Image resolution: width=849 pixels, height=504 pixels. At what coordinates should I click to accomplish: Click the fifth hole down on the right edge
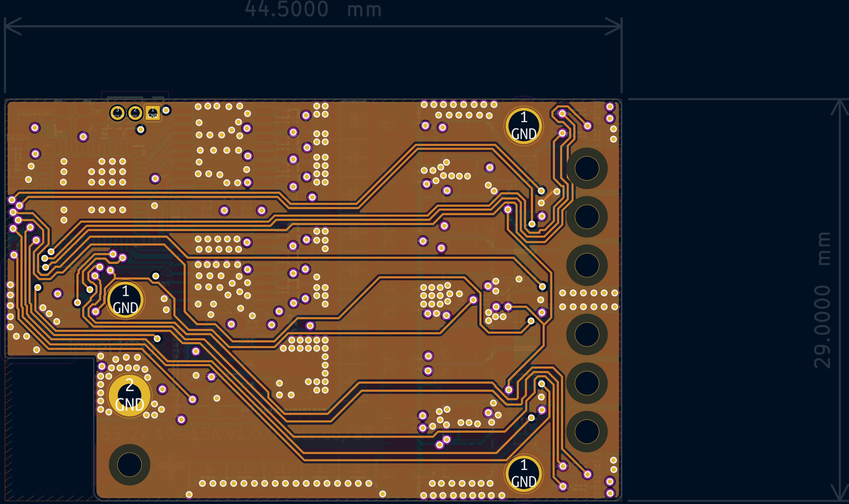pyautogui.click(x=587, y=383)
